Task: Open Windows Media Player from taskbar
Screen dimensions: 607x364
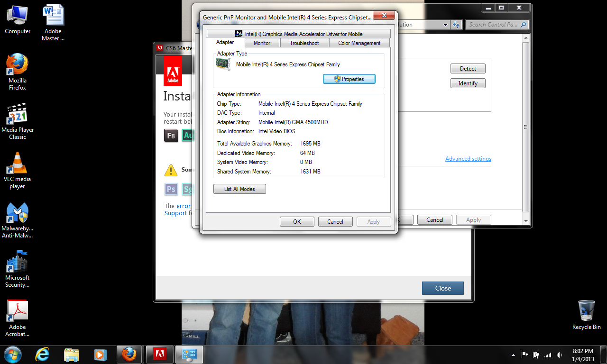Action: (100, 354)
